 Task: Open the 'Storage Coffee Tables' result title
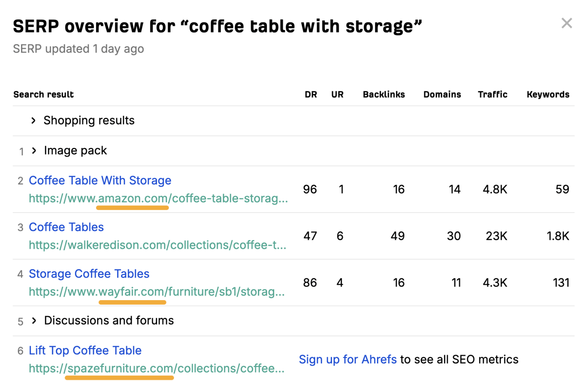pyautogui.click(x=89, y=274)
